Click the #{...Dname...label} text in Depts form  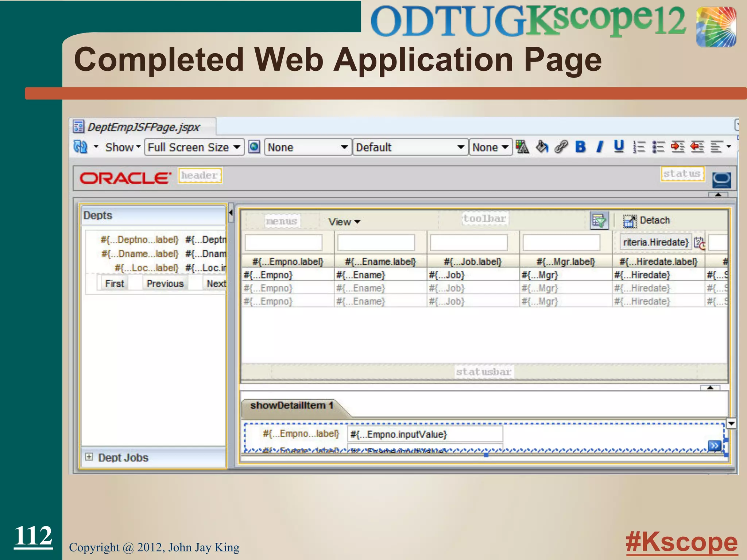click(140, 254)
